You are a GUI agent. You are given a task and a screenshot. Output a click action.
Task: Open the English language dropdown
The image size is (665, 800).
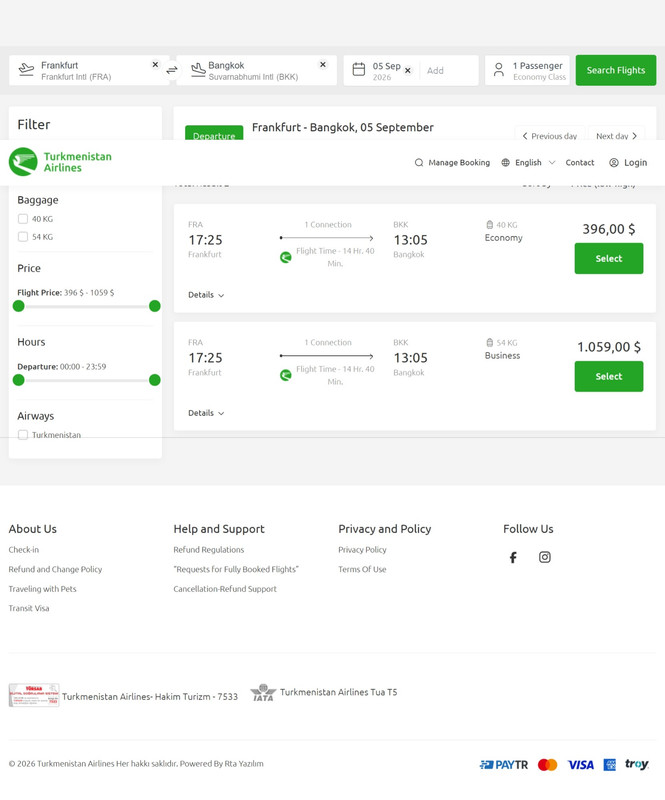528,163
